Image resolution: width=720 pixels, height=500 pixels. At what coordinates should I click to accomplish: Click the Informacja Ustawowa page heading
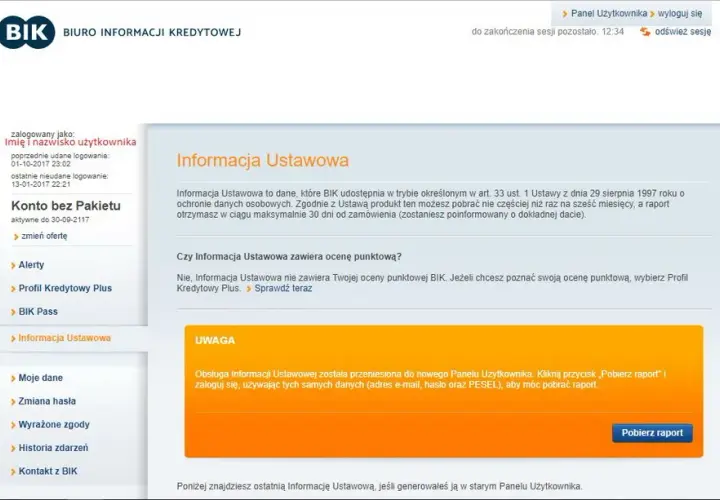click(x=263, y=160)
